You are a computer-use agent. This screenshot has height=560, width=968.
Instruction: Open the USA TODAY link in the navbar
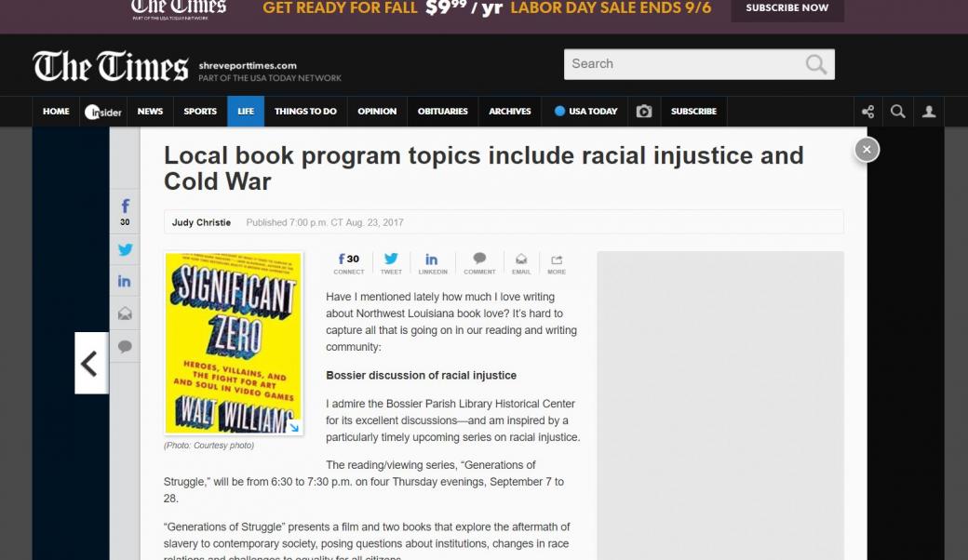pos(585,111)
